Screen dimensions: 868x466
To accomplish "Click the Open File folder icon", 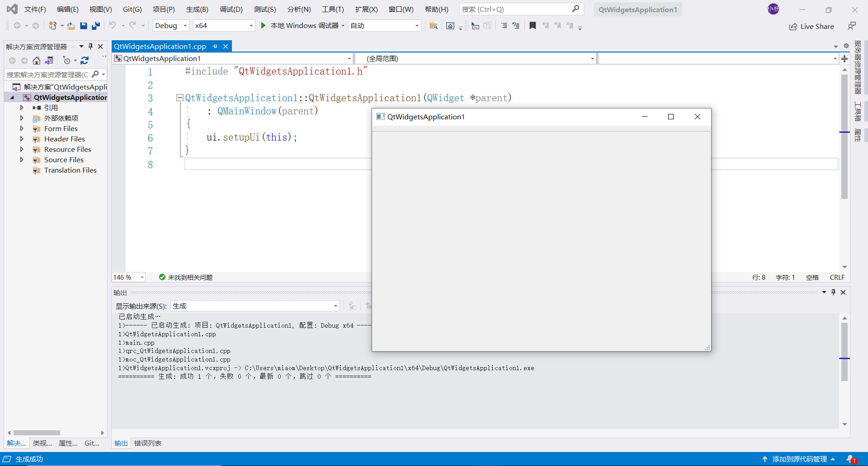I will [71, 26].
